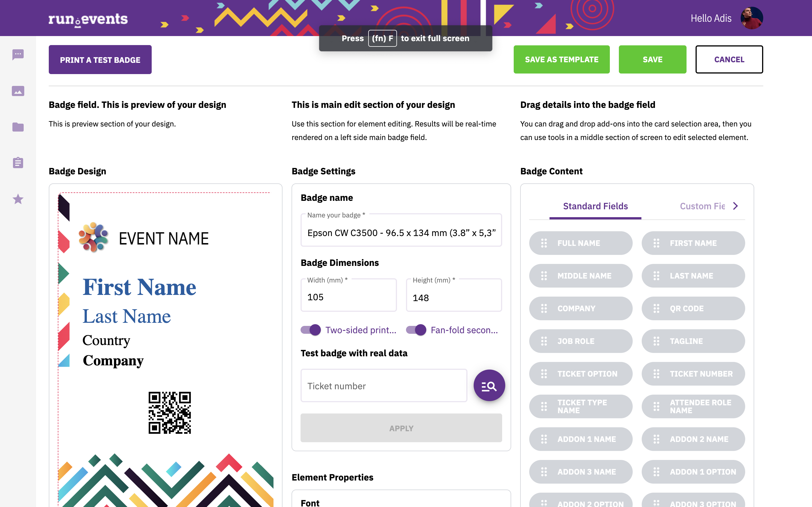Viewport: 812px width, 507px height.
Task: Toggle the Fan-fold second switch
Action: point(416,330)
